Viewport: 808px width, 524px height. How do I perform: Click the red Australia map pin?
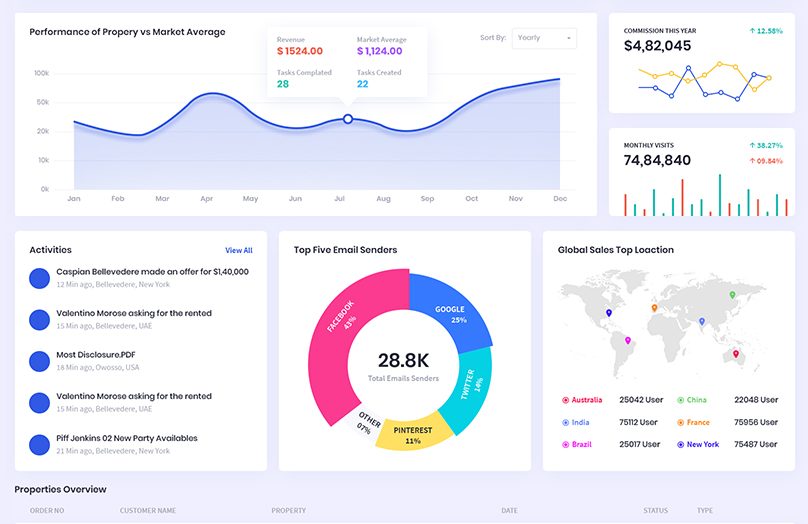[x=736, y=354]
